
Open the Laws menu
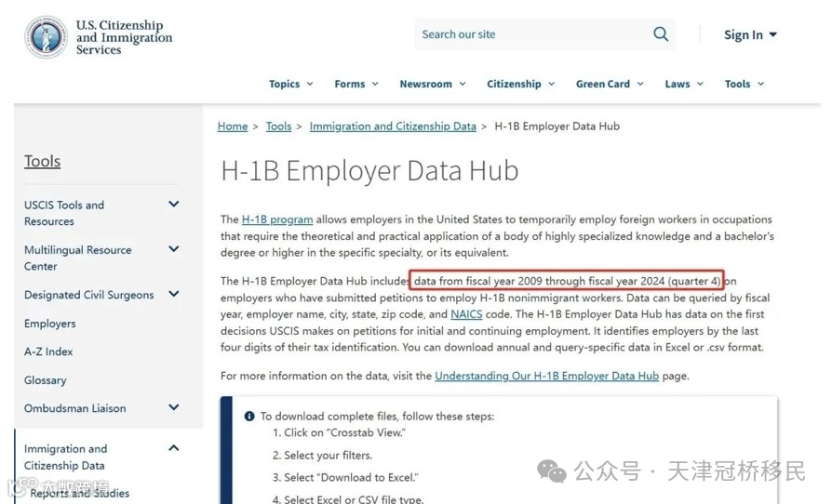pos(684,84)
